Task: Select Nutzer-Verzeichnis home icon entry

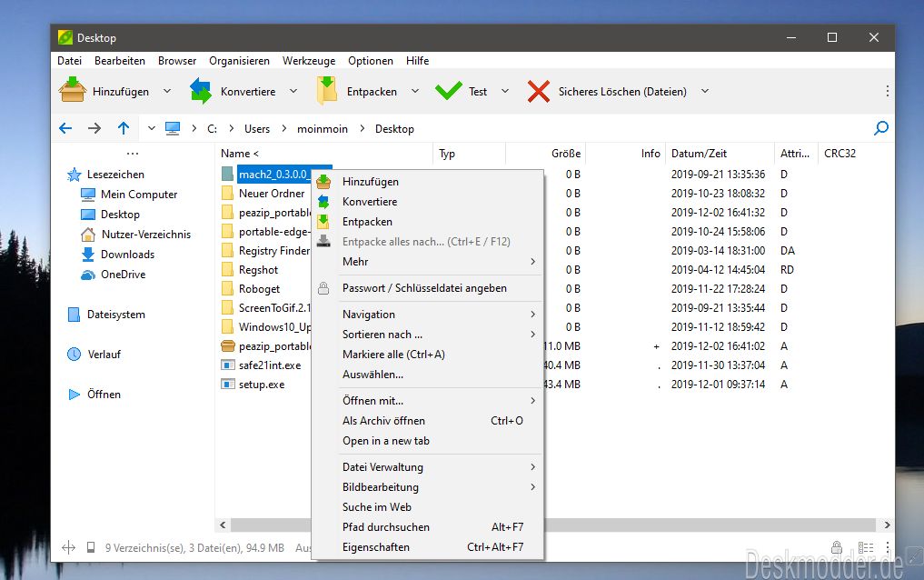Action: [135, 235]
